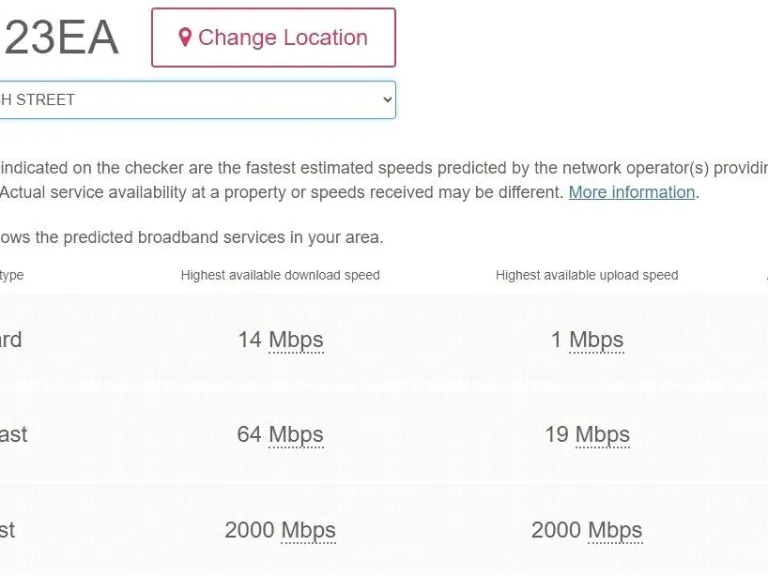Click the Highest available download speed header

(x=280, y=275)
